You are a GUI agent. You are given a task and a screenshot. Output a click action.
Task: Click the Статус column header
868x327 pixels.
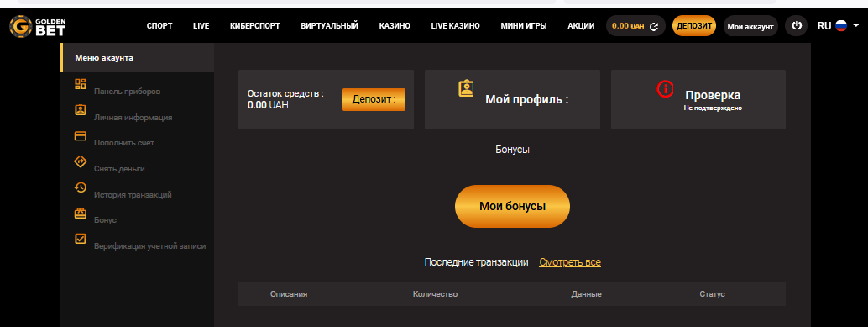712,294
